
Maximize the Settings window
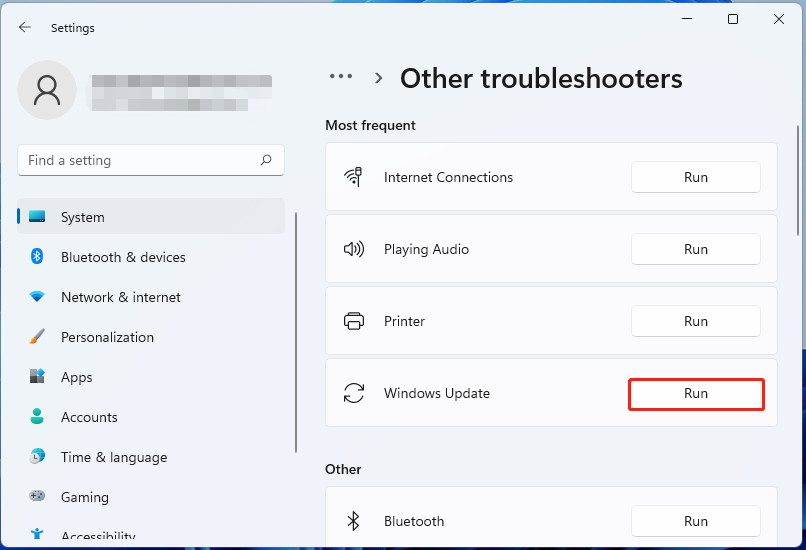coord(733,19)
